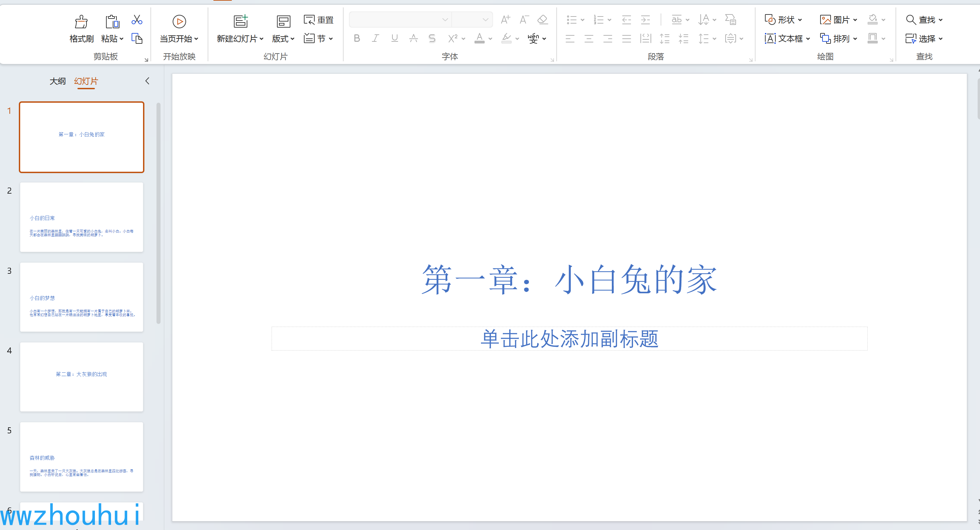The height and width of the screenshot is (530, 980).
Task: Click the eraser clear formatting icon
Action: 542,20
